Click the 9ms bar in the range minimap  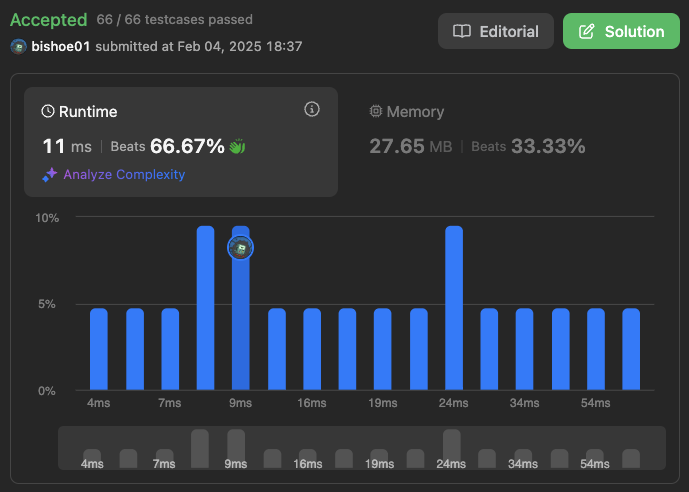236,448
